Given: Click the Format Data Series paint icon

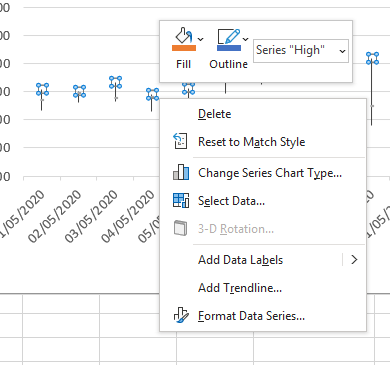Looking at the screenshot, I should tap(181, 315).
